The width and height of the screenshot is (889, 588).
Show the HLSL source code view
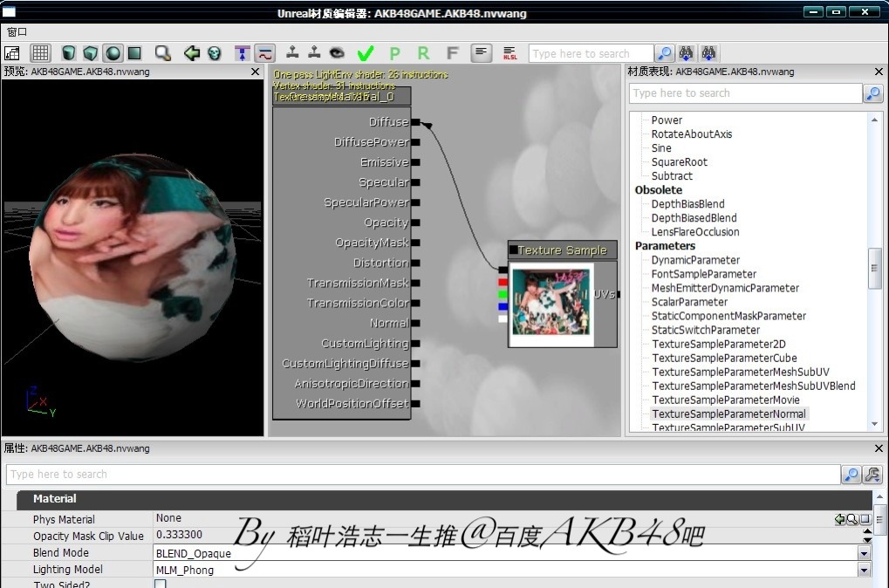click(x=509, y=53)
